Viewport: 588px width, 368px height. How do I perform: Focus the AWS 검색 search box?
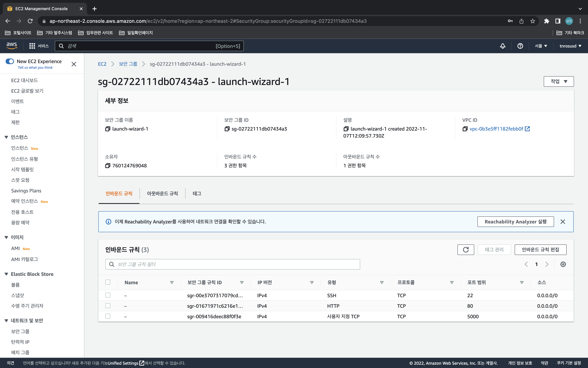[149, 46]
